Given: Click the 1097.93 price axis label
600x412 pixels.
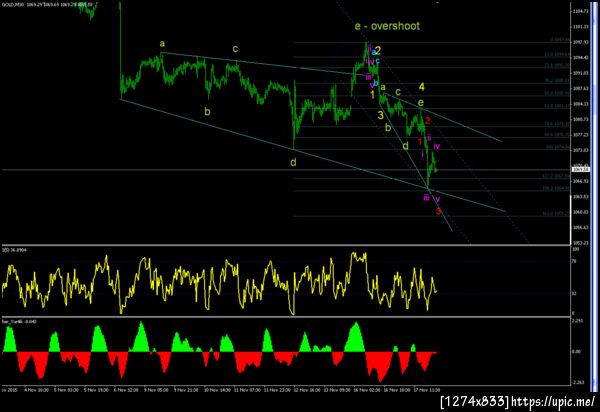Looking at the screenshot, I should pyautogui.click(x=580, y=42).
